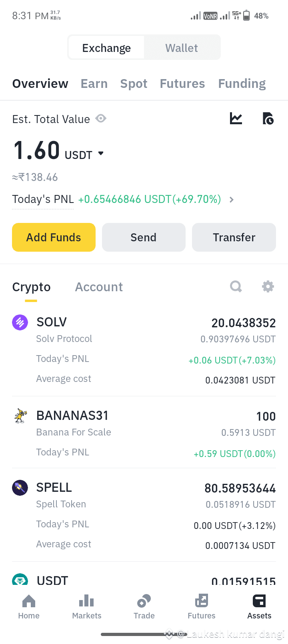288x644 pixels.
Task: Select the Exchange toggle option
Action: pyautogui.click(x=106, y=48)
